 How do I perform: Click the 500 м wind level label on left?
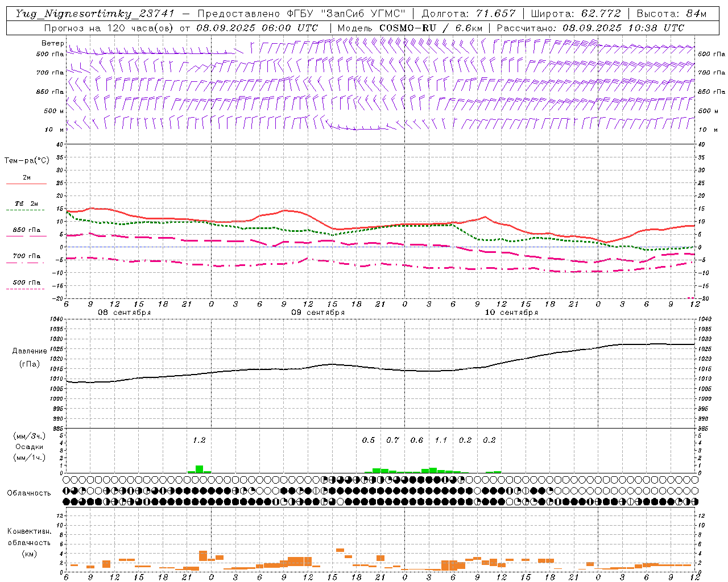54,111
